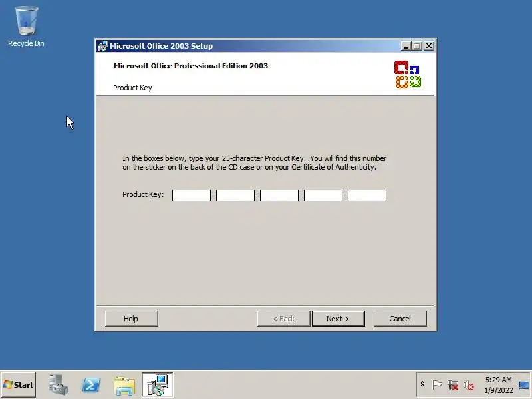
Task: Launch Windows PowerShell from the taskbar
Action: pos(91,385)
